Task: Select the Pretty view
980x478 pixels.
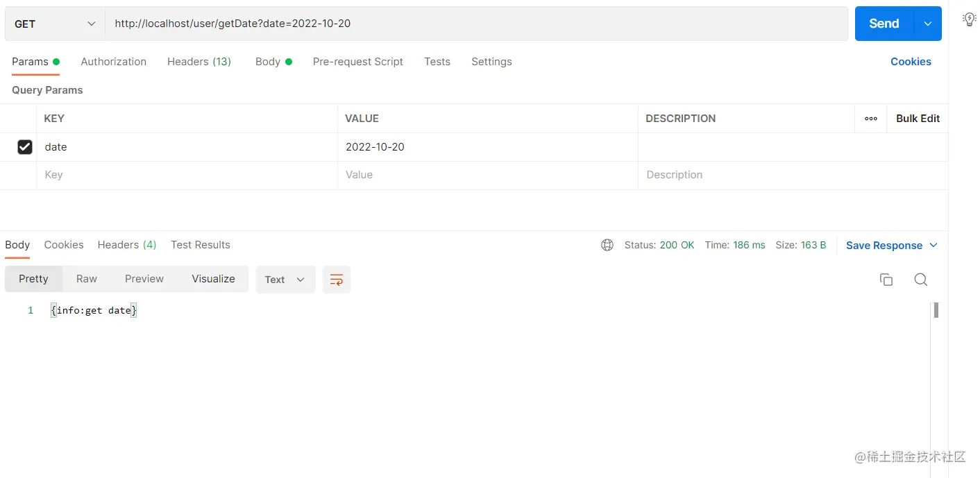Action: (33, 279)
